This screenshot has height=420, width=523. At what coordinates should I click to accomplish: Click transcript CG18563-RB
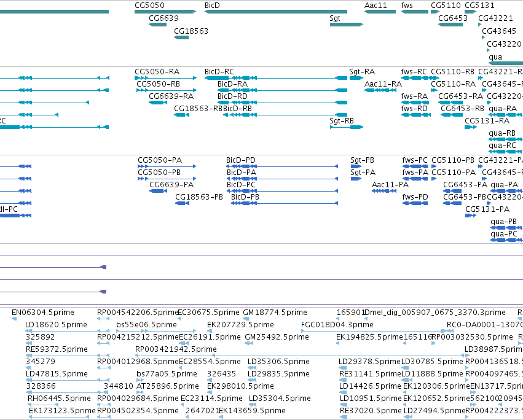tap(181, 115)
